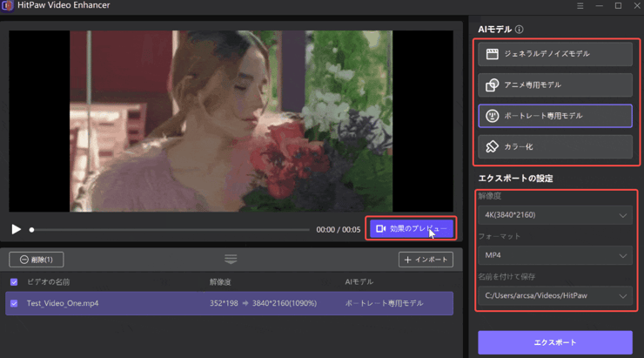Click the delete (1) button
Viewport: 644px width, 358px height.
click(x=37, y=260)
